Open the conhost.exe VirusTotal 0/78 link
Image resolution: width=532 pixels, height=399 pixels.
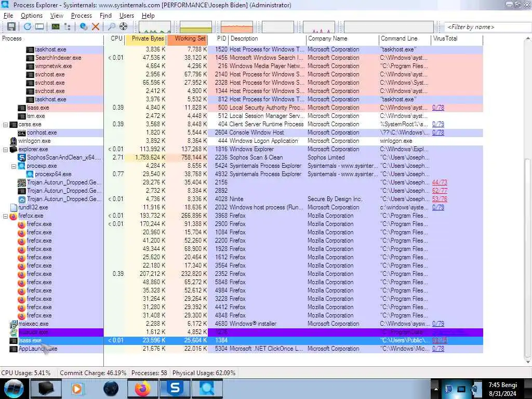pyautogui.click(x=438, y=132)
